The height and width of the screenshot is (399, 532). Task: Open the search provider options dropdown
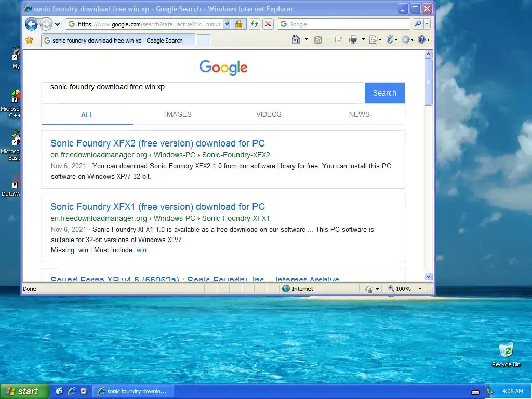click(427, 24)
